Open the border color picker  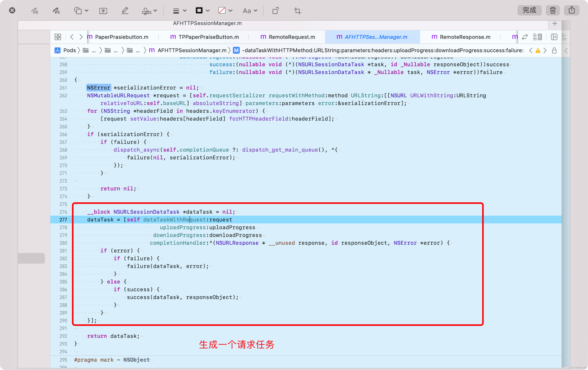pyautogui.click(x=202, y=10)
